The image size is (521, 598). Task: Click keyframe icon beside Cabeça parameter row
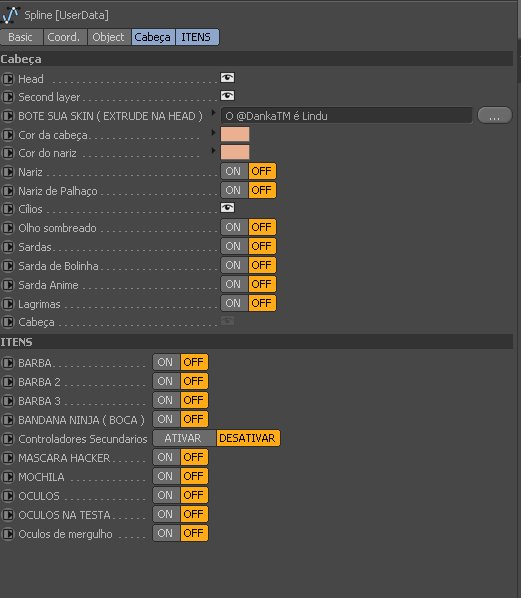point(8,322)
